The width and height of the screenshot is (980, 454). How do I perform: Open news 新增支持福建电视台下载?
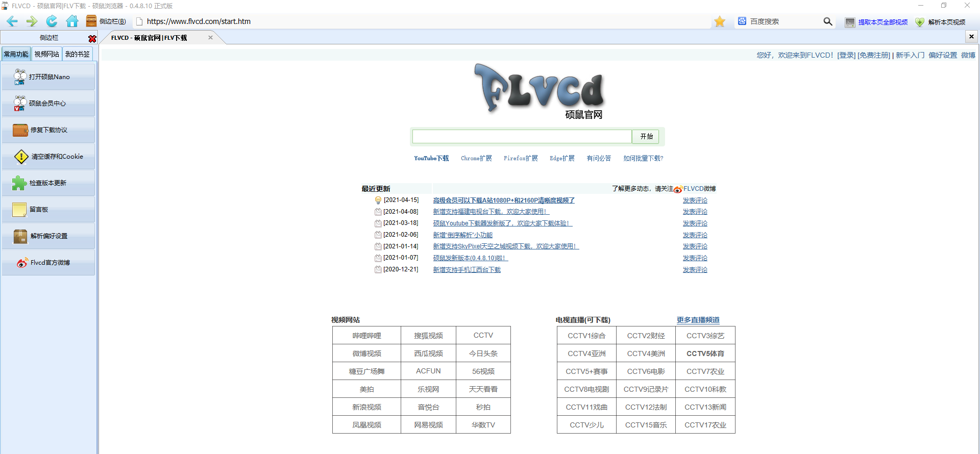[x=491, y=212]
